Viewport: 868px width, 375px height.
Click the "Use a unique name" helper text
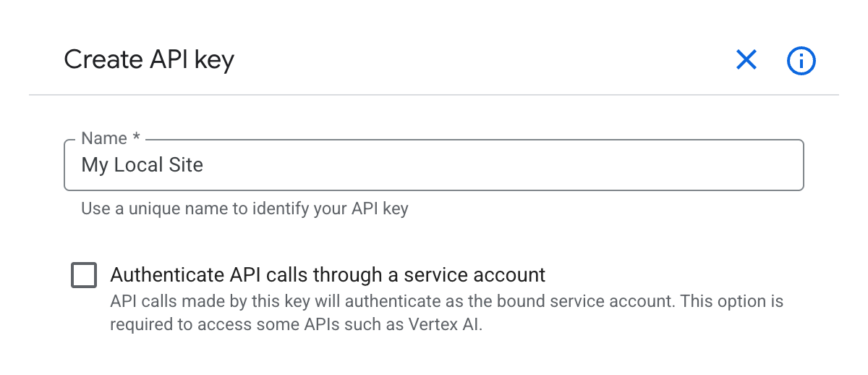[244, 209]
